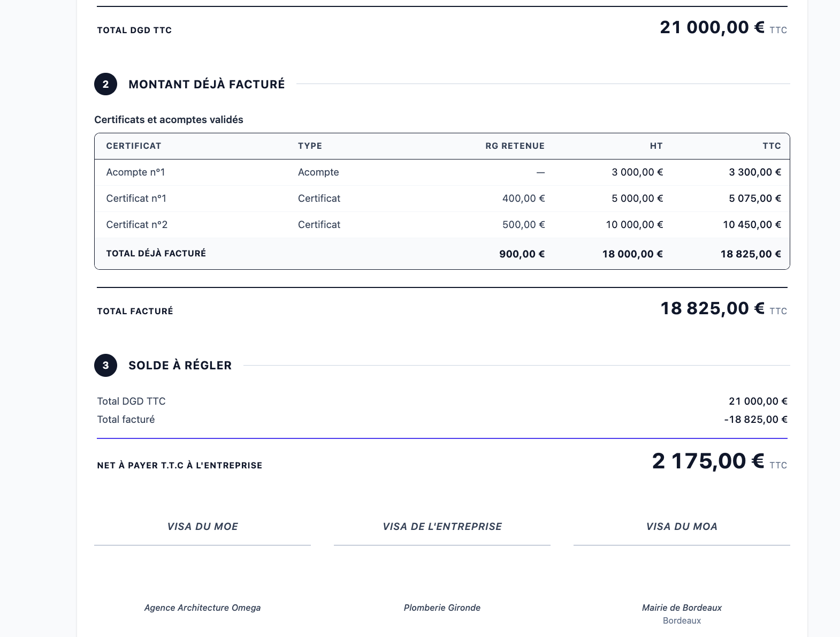Click the VISA DU MOA signature area
This screenshot has height=637, width=840.
click(x=682, y=570)
